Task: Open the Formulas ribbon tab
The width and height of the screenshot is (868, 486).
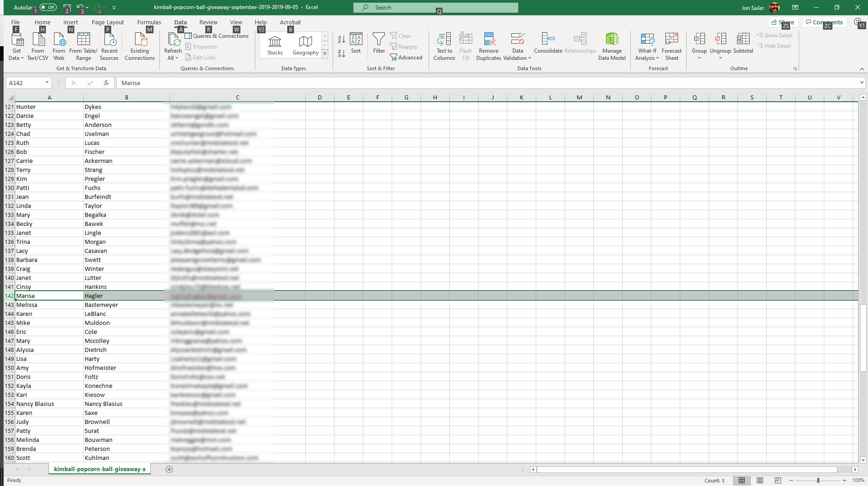Action: coord(149,22)
